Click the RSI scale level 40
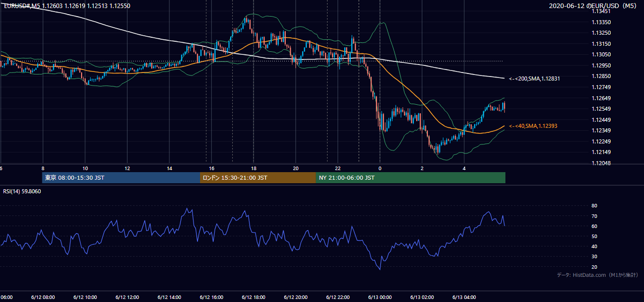Viewport: 644px width, 302px height. 594,247
